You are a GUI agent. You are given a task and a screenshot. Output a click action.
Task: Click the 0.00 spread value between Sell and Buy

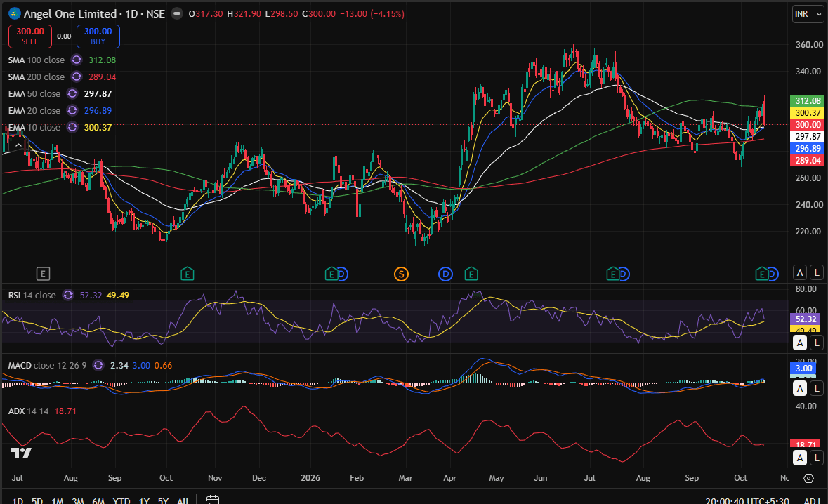click(x=64, y=37)
